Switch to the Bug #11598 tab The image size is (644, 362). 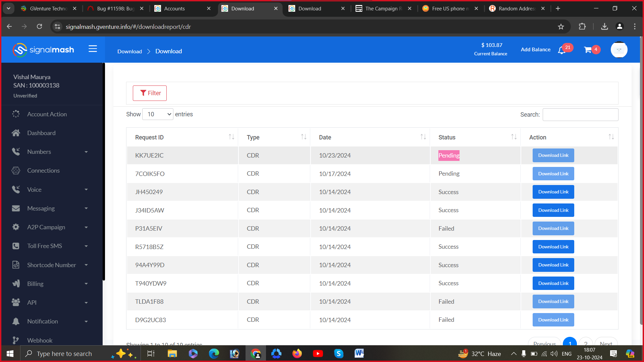tap(115, 9)
